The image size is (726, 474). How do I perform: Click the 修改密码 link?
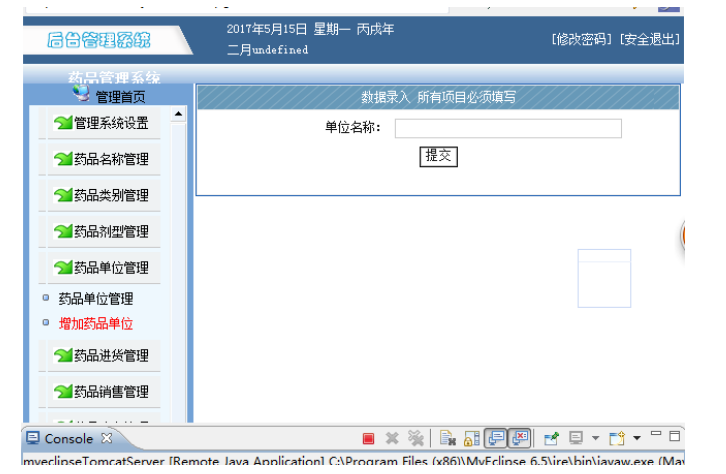coord(582,39)
